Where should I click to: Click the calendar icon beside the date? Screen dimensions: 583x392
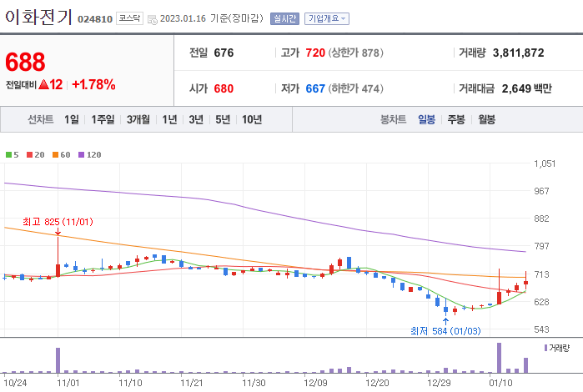pos(153,19)
